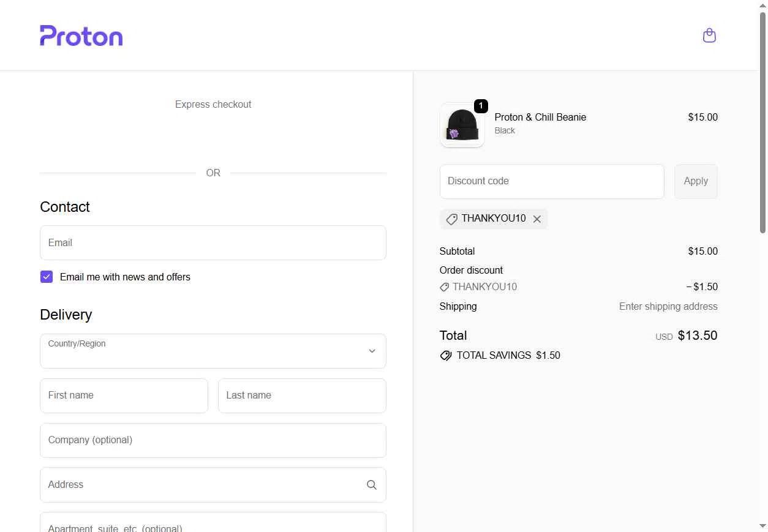Screen dimensions: 768x532
Task: Uncheck Email me with news and offers
Action: coord(47,277)
